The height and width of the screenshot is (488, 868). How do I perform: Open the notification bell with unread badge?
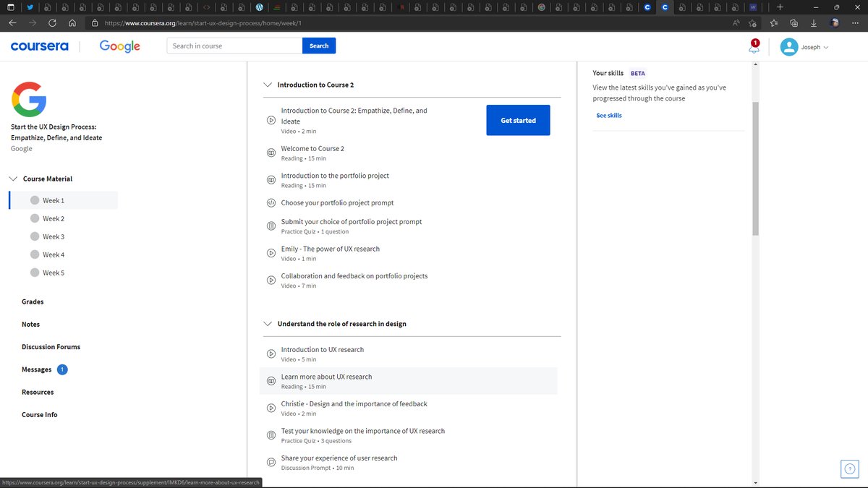pyautogui.click(x=753, y=45)
